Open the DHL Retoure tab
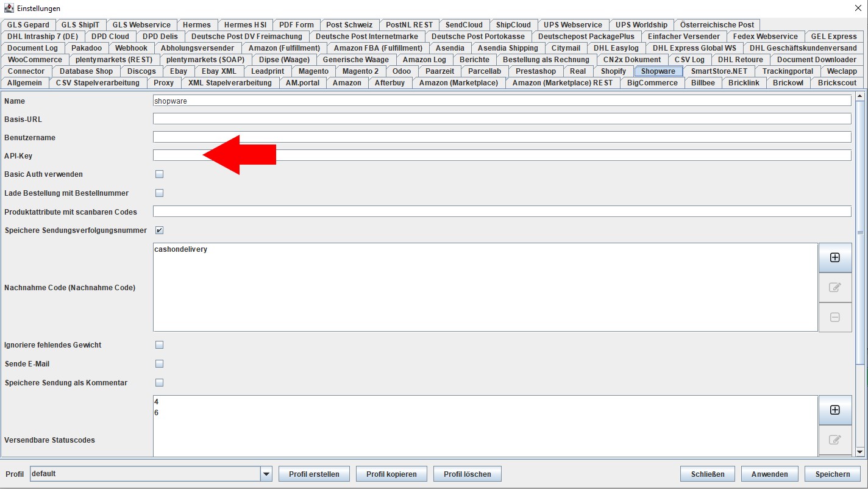Image resolution: width=868 pixels, height=489 pixels. (740, 60)
